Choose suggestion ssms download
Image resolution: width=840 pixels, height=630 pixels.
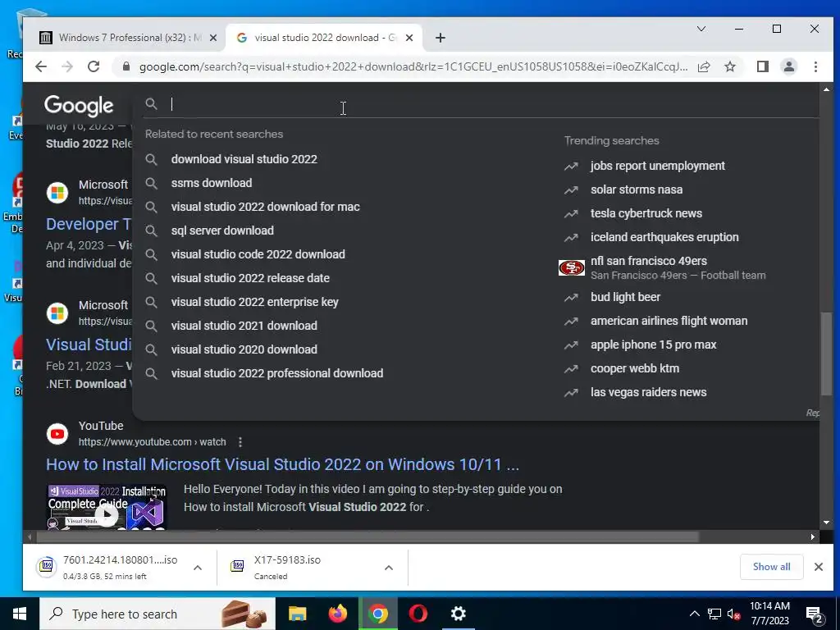tap(212, 183)
